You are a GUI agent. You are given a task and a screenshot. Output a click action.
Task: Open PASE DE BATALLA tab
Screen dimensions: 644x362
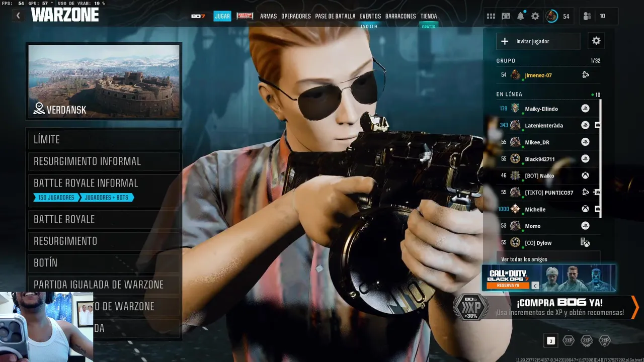pyautogui.click(x=335, y=16)
